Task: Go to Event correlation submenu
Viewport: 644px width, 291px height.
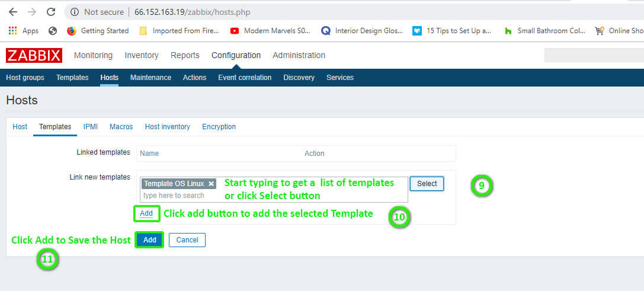Action: pyautogui.click(x=245, y=78)
